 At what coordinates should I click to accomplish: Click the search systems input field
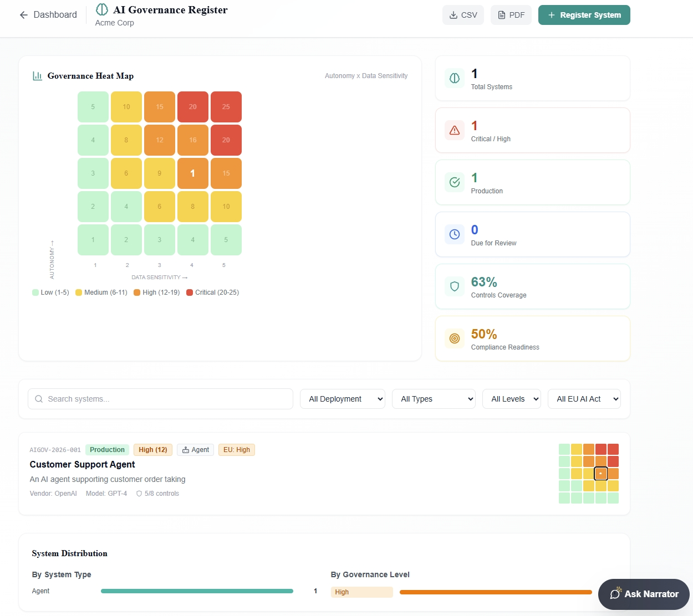[160, 398]
